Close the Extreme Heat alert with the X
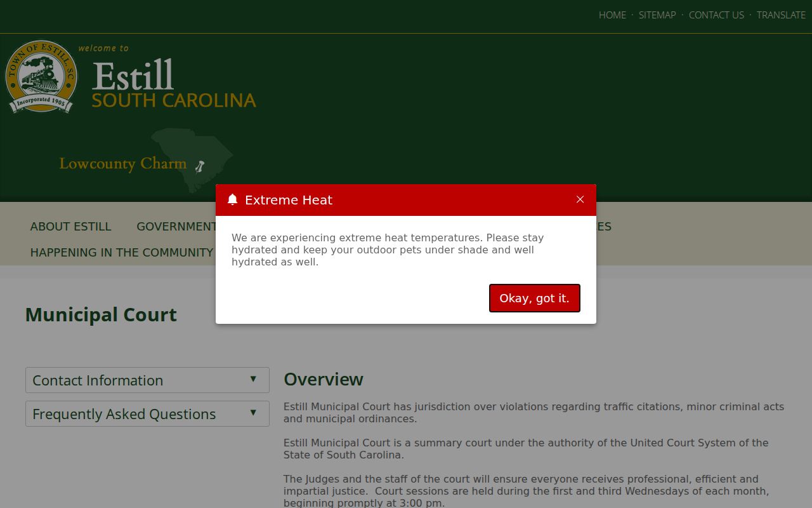 pos(580,199)
